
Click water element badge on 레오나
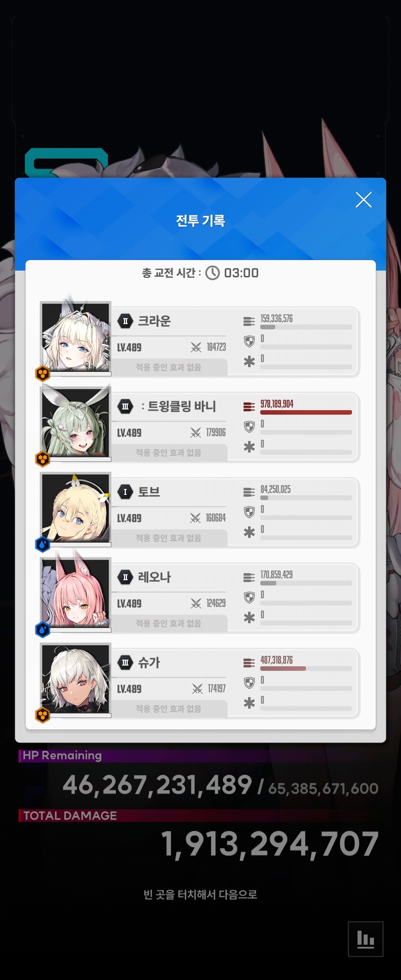point(43,630)
